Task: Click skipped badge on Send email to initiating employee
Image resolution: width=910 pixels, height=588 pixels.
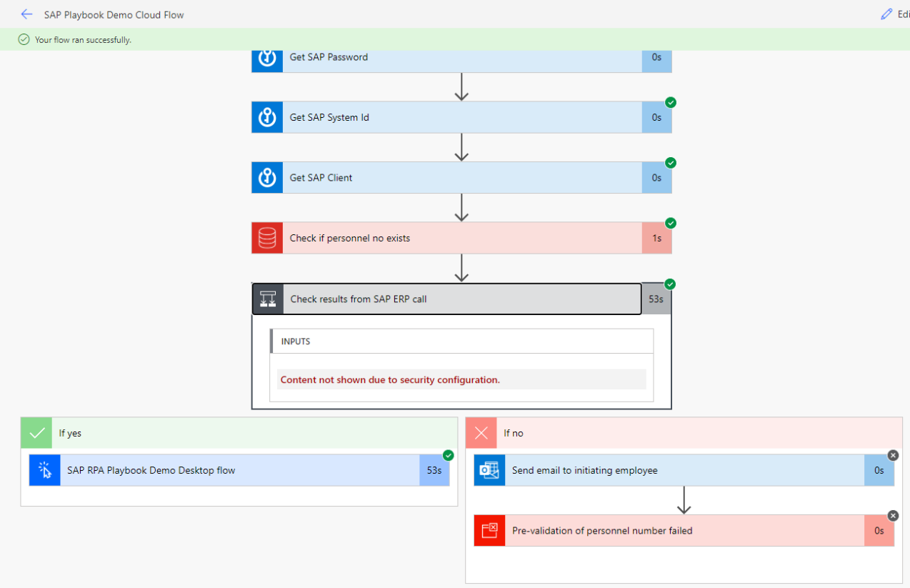Action: (x=893, y=455)
